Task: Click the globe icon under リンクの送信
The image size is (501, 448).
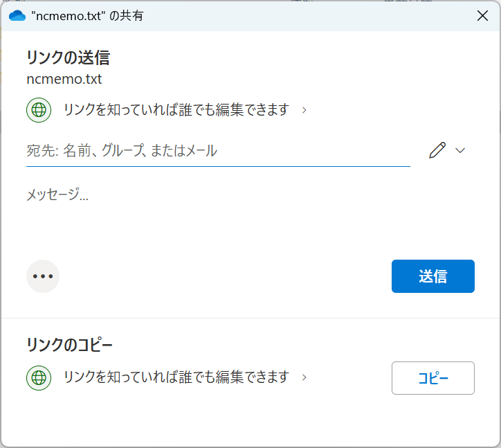Action: click(x=39, y=110)
